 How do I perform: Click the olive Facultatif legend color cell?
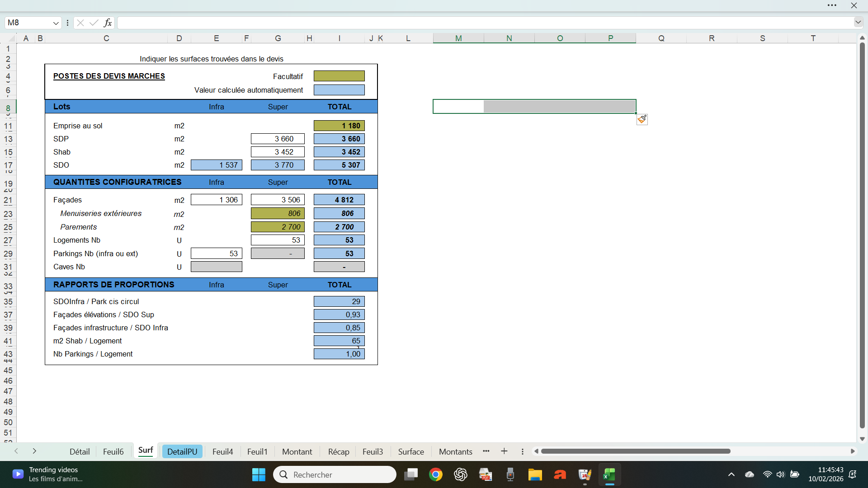[x=339, y=76]
